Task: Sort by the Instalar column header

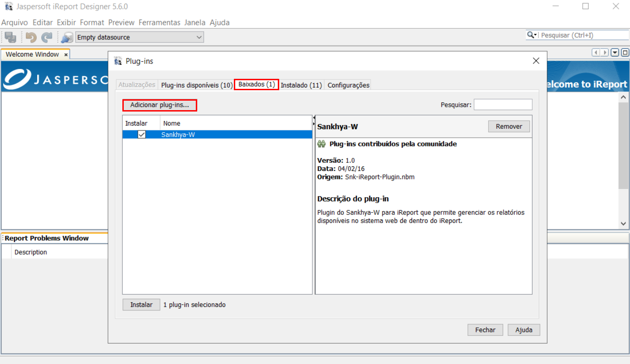Action: coord(141,123)
